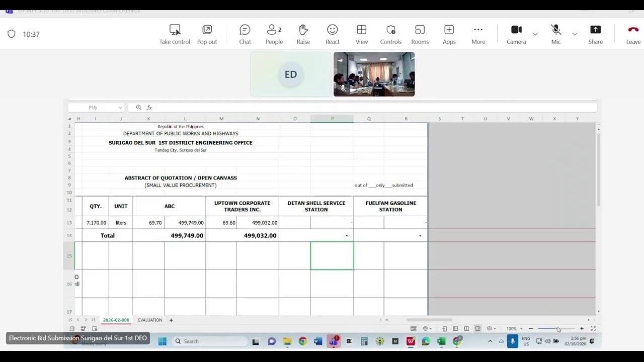This screenshot has height=362, width=644.
Task: Go to the first sheet tab arrow
Action: point(70,320)
